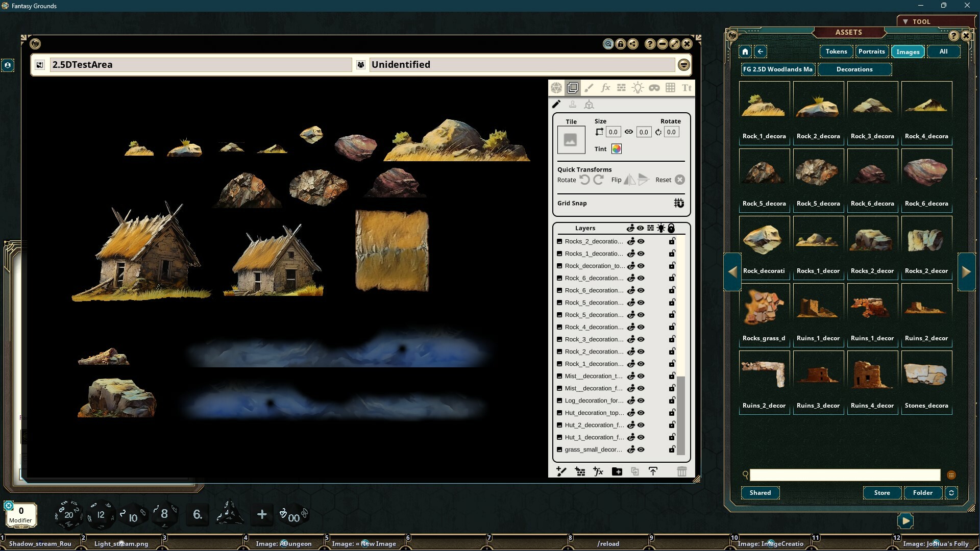The height and width of the screenshot is (551, 980).
Task: Select the paintbrush drawing tool in the image toolbar
Action: pyautogui.click(x=589, y=87)
